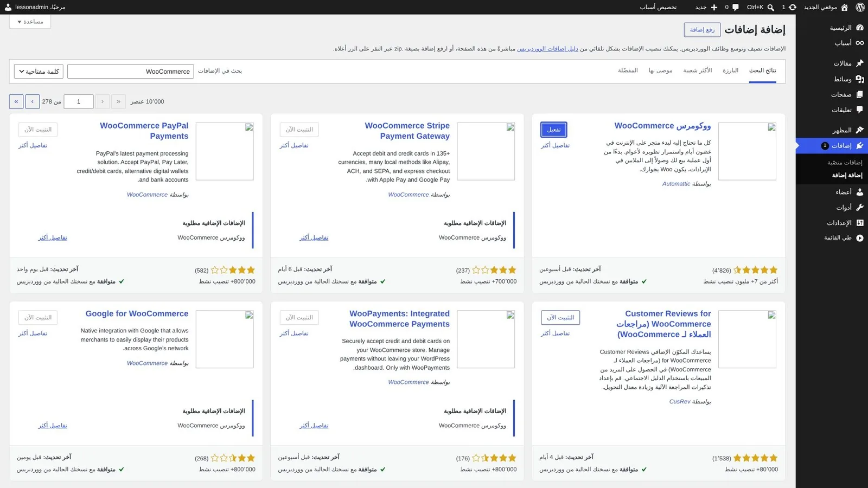Open إضافة إضافة submenu item
This screenshot has width=868, height=488.
847,175
